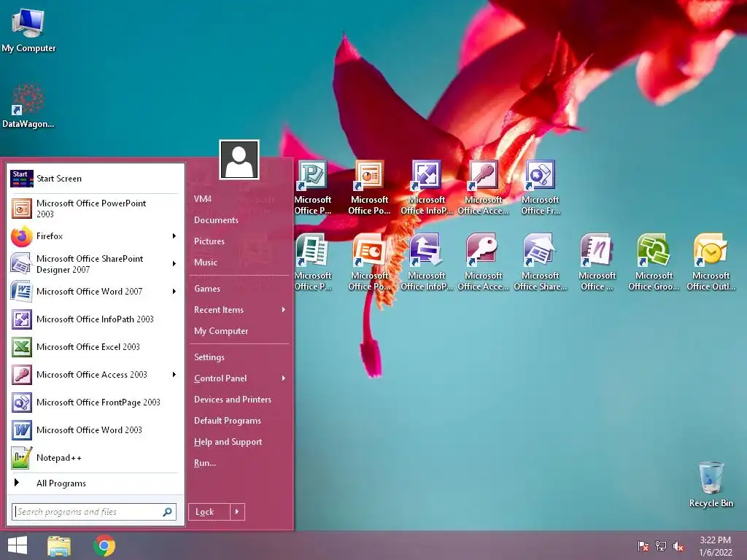Click the user account picture
This screenshot has height=560, width=747.
239,160
